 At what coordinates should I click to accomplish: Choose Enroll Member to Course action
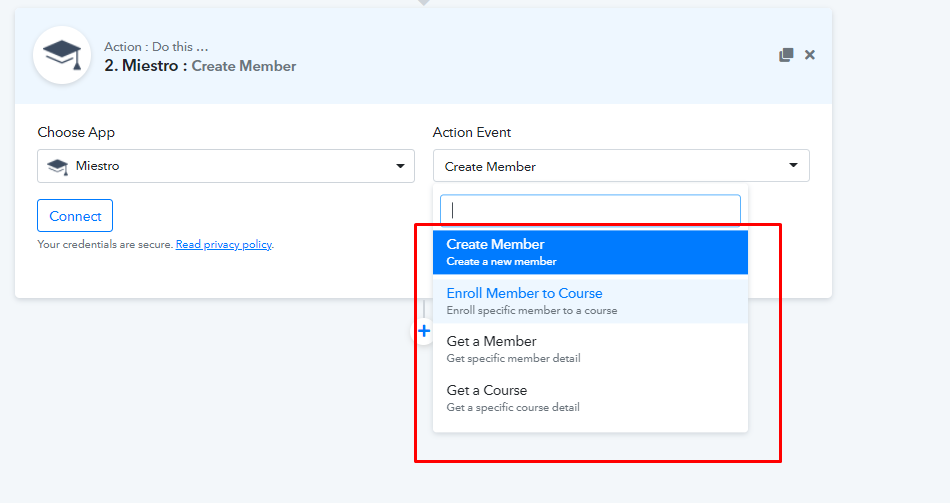(x=590, y=301)
